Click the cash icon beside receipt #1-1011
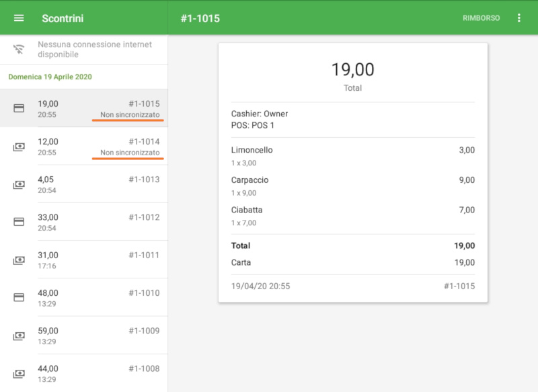The width and height of the screenshot is (538, 392). click(19, 260)
